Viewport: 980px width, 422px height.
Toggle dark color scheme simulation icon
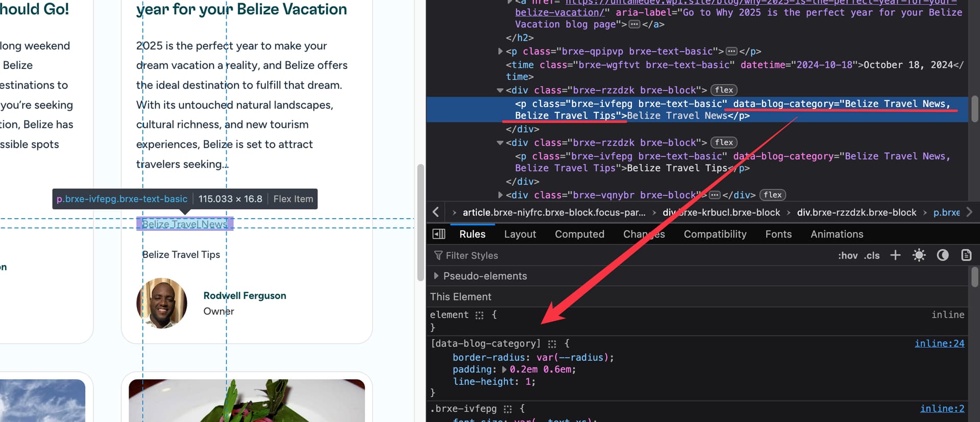point(942,255)
